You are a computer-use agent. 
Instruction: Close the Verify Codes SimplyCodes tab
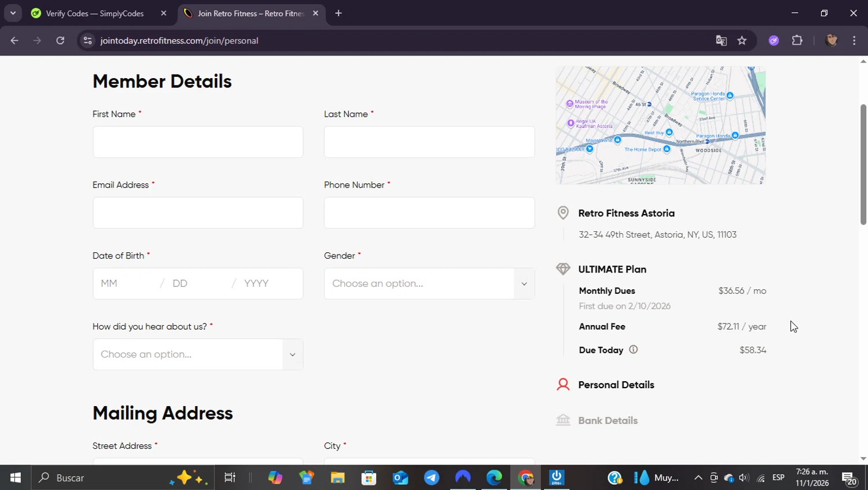pyautogui.click(x=164, y=13)
